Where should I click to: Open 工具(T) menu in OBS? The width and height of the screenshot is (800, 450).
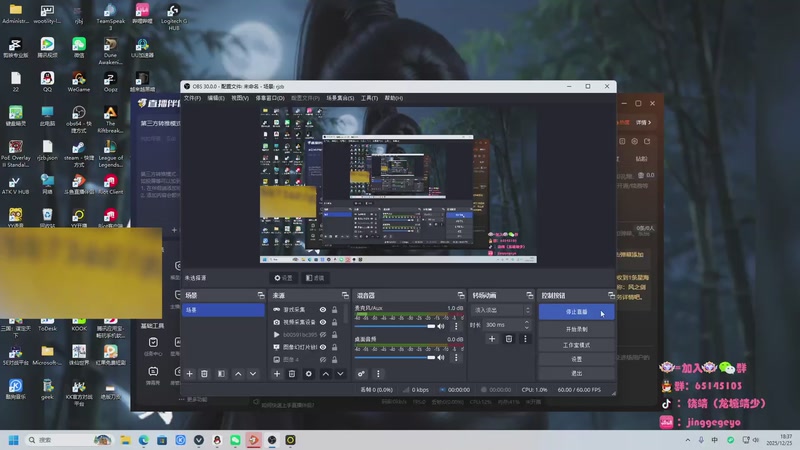(369, 98)
